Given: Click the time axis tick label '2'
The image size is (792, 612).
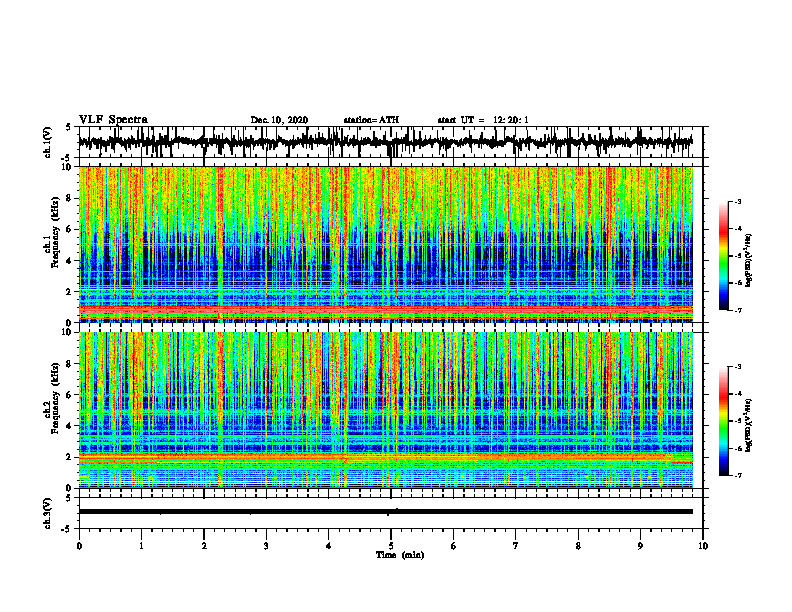Looking at the screenshot, I should click(204, 546).
